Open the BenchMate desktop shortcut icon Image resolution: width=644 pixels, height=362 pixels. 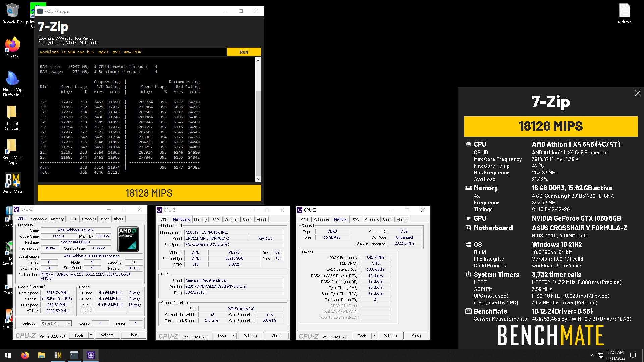pyautogui.click(x=12, y=183)
